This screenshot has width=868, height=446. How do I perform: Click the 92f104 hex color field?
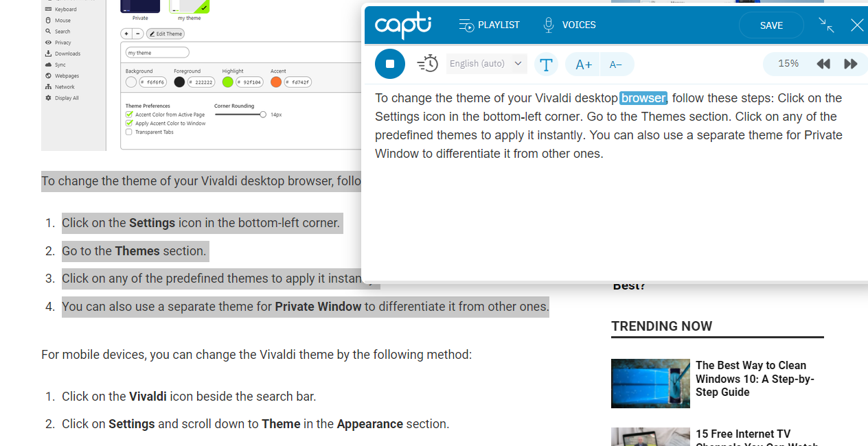coord(250,82)
